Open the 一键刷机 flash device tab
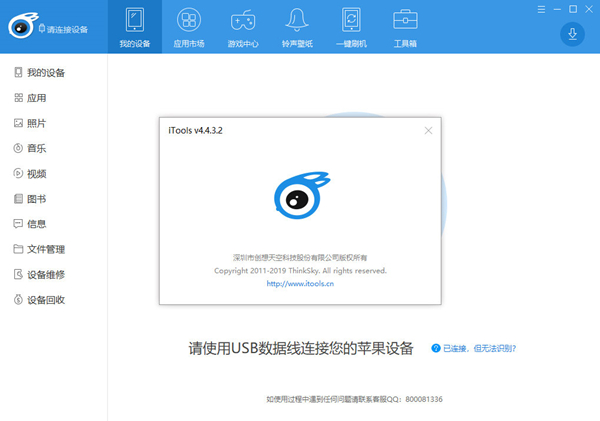The height and width of the screenshot is (421, 600). click(351, 27)
